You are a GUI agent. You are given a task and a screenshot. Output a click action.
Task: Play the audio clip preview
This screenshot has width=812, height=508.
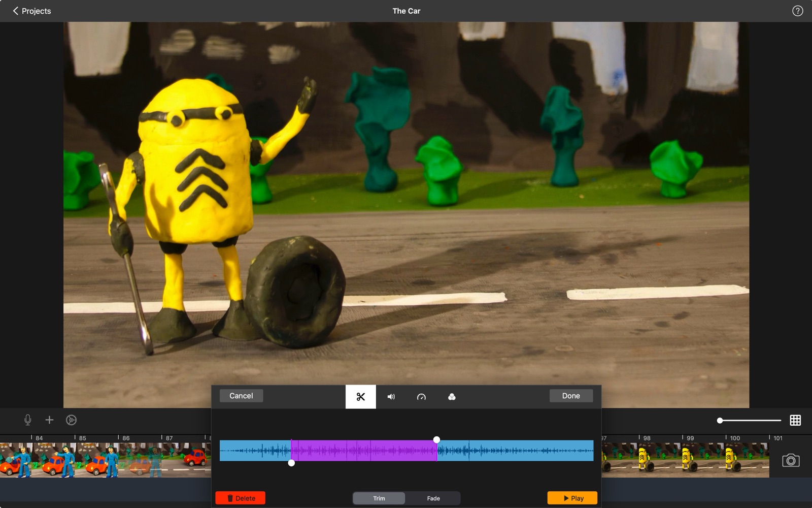click(572, 498)
